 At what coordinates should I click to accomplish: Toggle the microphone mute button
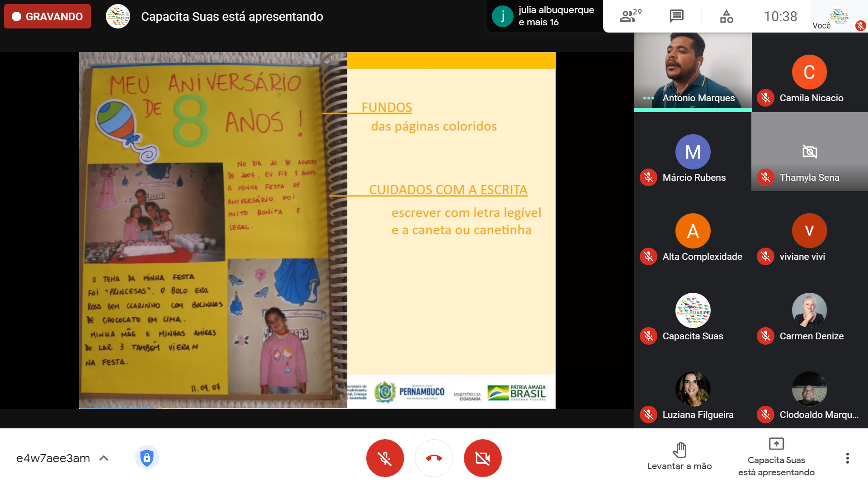(385, 458)
